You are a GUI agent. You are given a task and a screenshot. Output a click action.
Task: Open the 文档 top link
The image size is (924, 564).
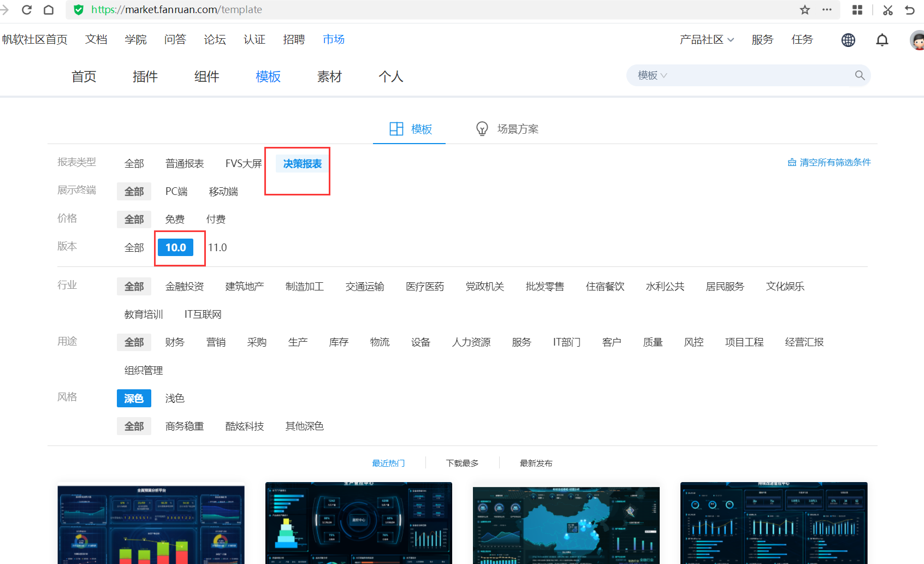tap(96, 40)
